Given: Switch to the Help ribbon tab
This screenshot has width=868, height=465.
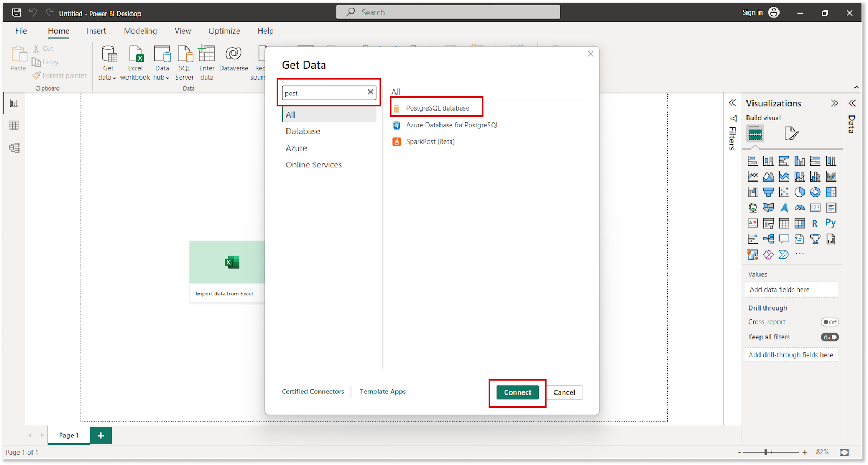Looking at the screenshot, I should click(265, 31).
